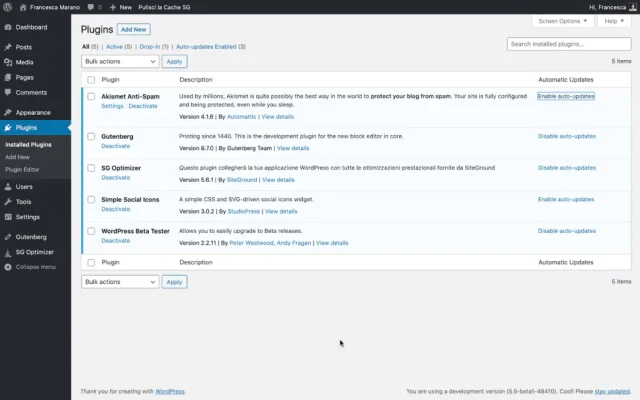This screenshot has width=640, height=400.
Task: Expand the Screen Options panel
Action: [x=563, y=20]
